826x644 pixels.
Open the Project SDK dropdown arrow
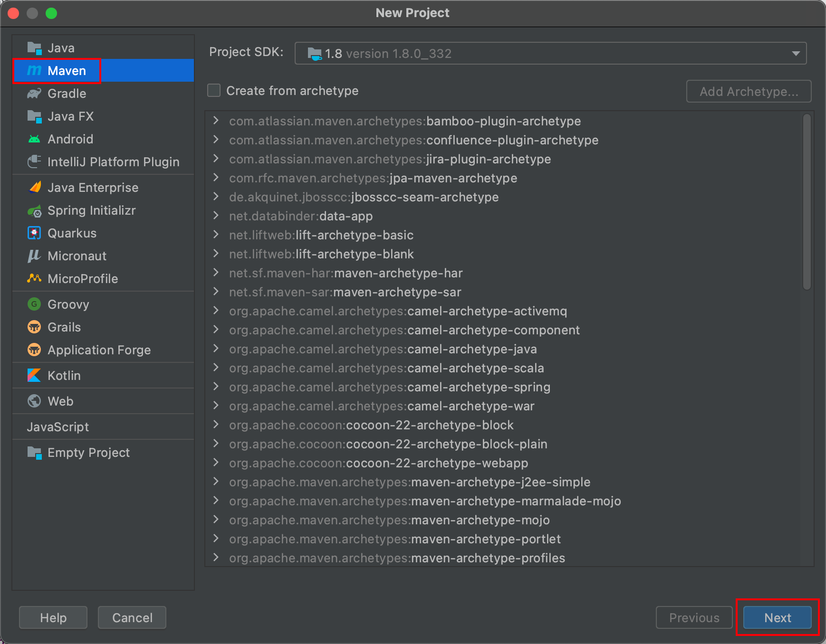[796, 54]
